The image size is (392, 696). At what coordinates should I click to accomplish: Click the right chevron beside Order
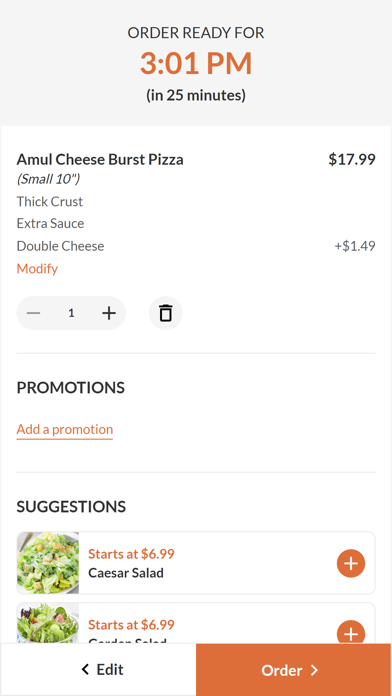click(x=314, y=670)
